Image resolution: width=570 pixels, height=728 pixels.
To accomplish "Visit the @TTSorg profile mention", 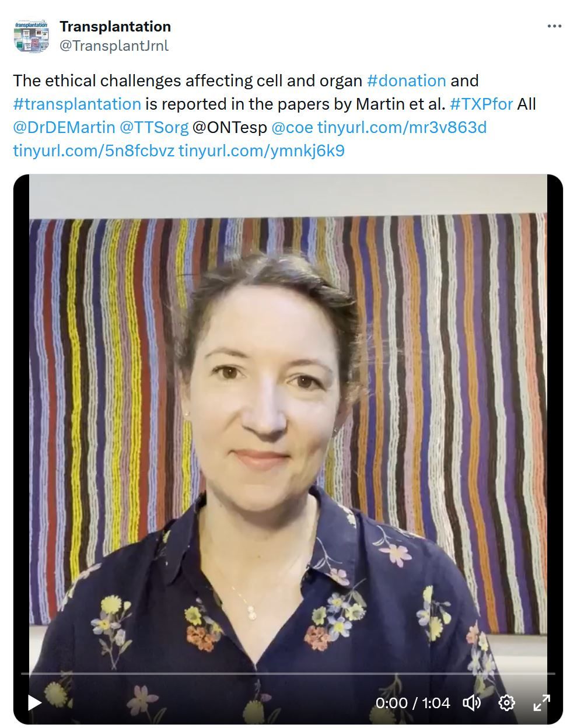I will (154, 128).
